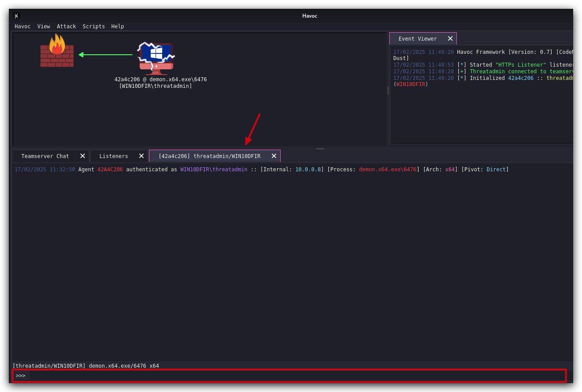Close the Teamserver Chat tab
Screen dimensions: 582x392
coord(83,156)
